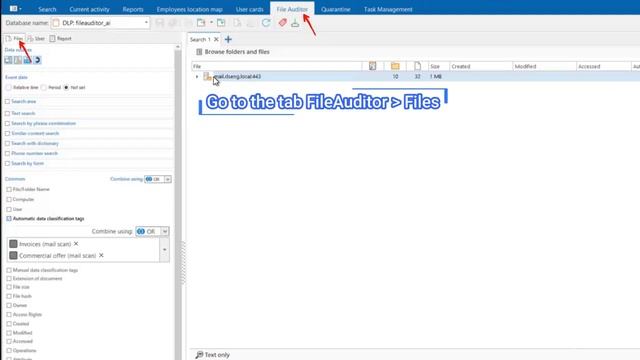Check Search by phrase combination
Screen dimensions: 640x360
7,123
